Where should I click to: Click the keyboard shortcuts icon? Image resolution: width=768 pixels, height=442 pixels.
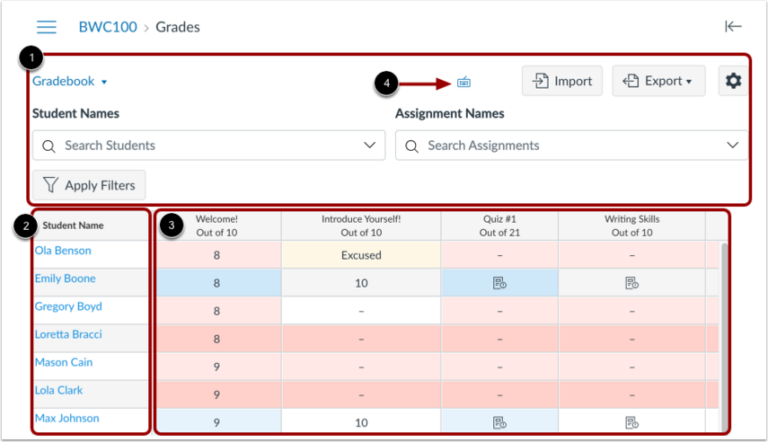pos(464,82)
